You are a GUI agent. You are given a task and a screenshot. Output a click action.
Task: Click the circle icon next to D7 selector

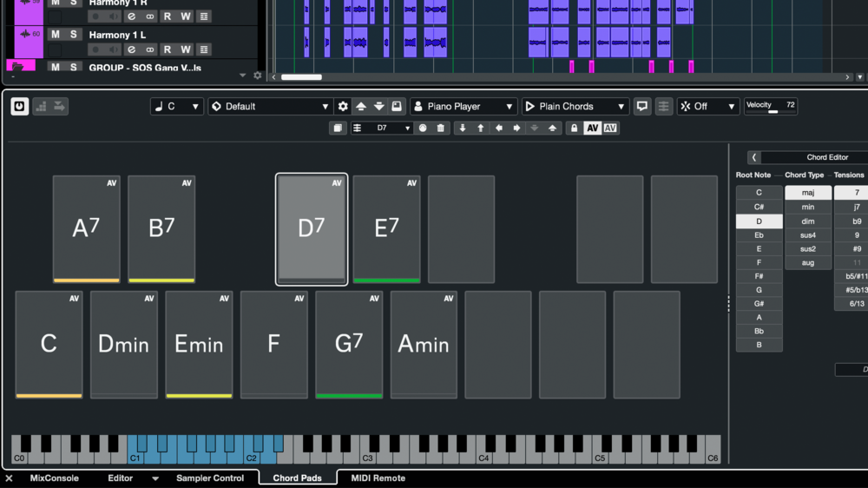point(423,128)
